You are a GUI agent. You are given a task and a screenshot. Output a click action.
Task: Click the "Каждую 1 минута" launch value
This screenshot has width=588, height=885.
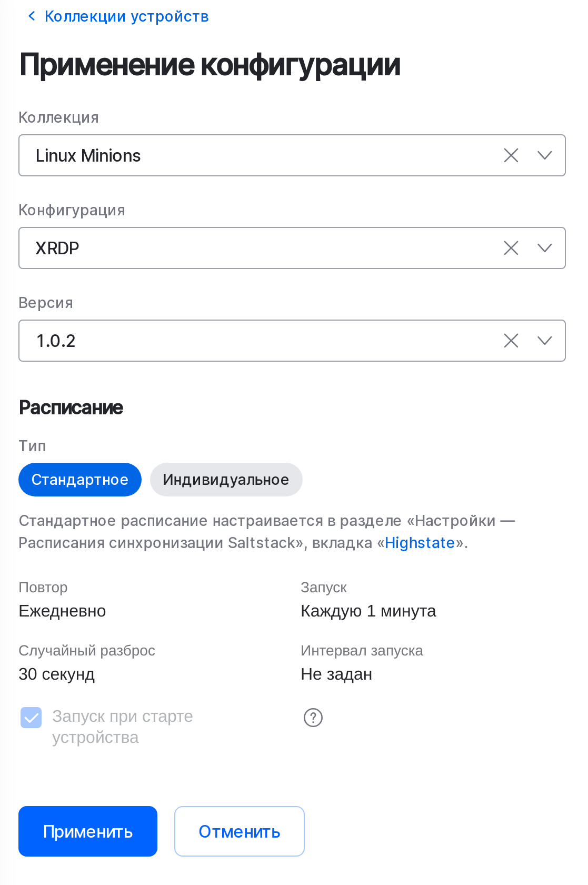368,611
